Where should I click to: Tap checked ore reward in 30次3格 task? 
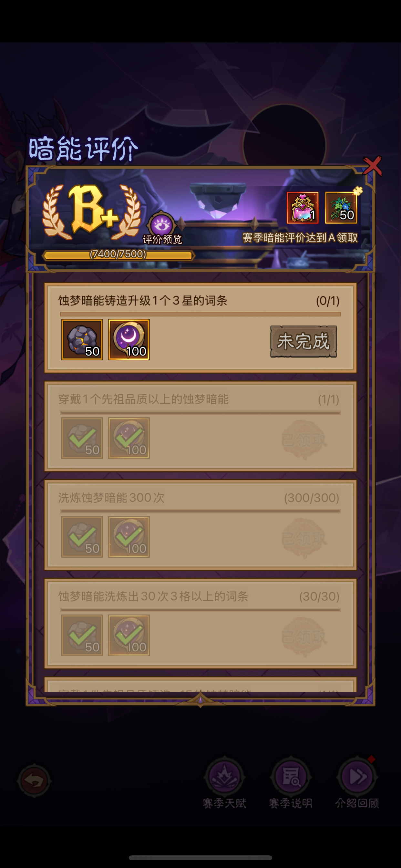82,635
